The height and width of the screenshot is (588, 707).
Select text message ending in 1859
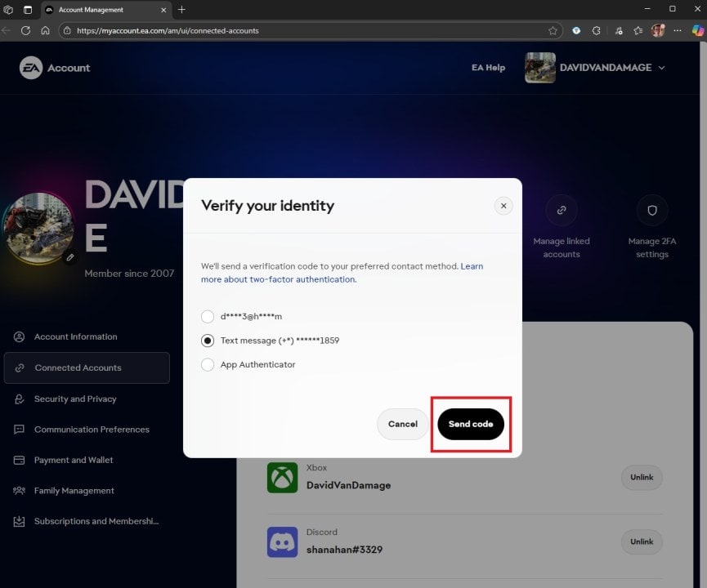208,340
